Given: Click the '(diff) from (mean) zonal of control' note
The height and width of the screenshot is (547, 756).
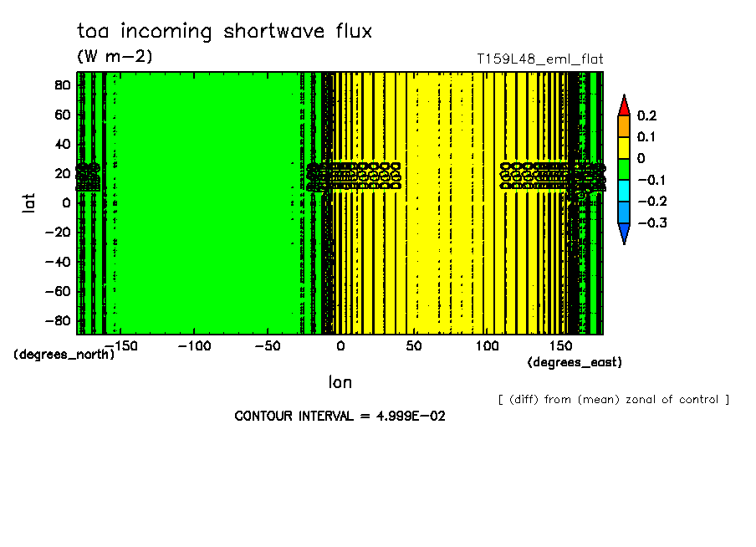Looking at the screenshot, I should coord(613,399).
